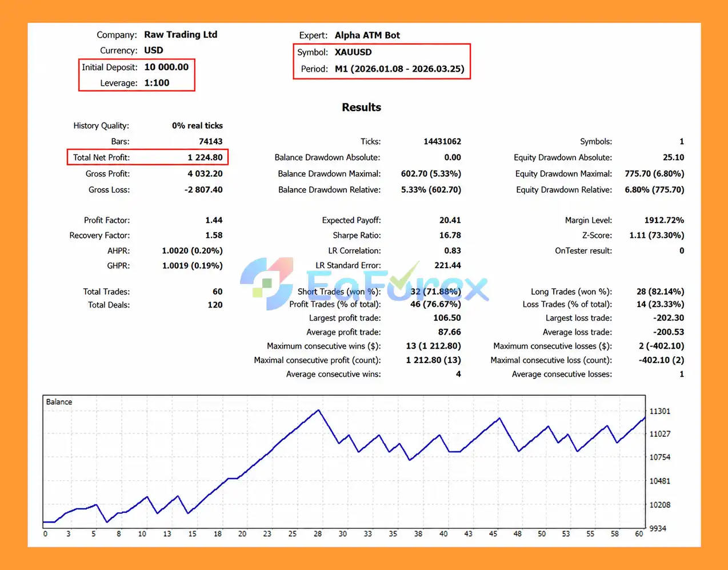Click the total trades value 60
Screen dimensions: 728x570
tap(218, 292)
